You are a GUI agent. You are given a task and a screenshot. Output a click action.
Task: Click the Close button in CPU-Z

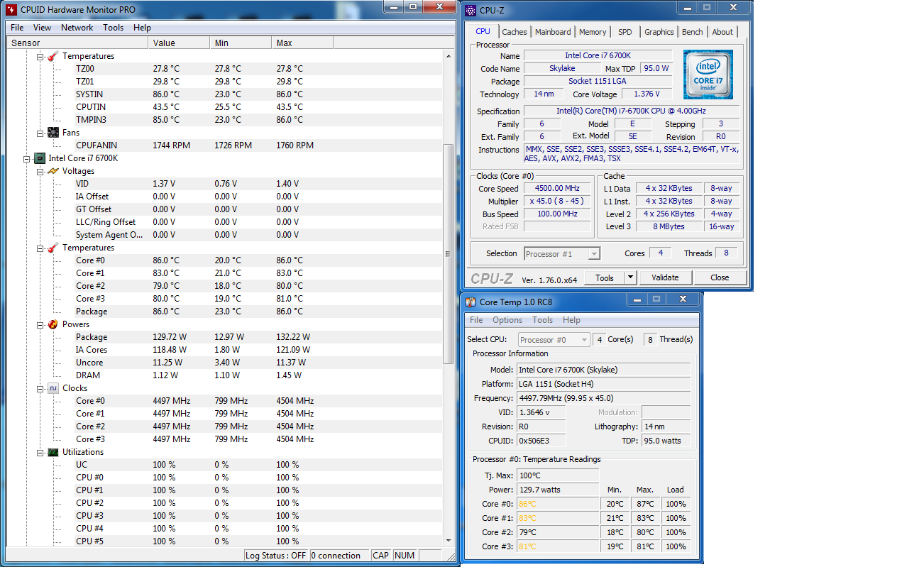[720, 277]
